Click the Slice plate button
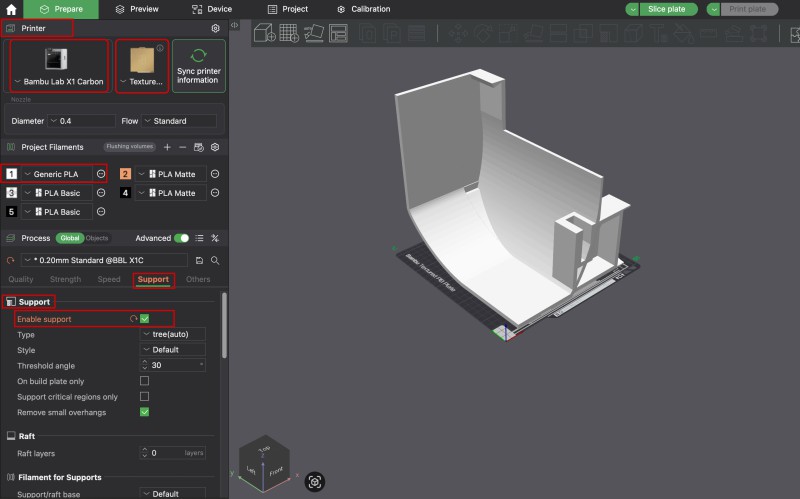This screenshot has height=499, width=800. [668, 9]
